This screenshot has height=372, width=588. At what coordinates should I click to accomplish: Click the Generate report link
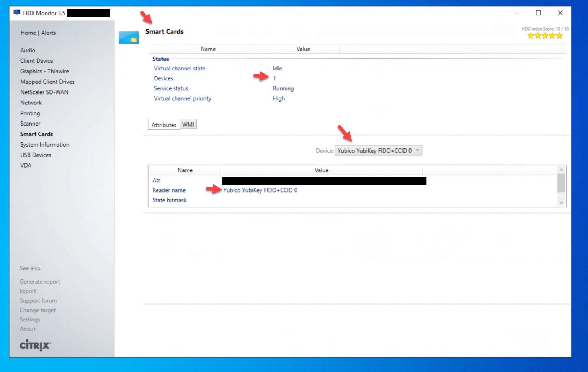click(40, 281)
